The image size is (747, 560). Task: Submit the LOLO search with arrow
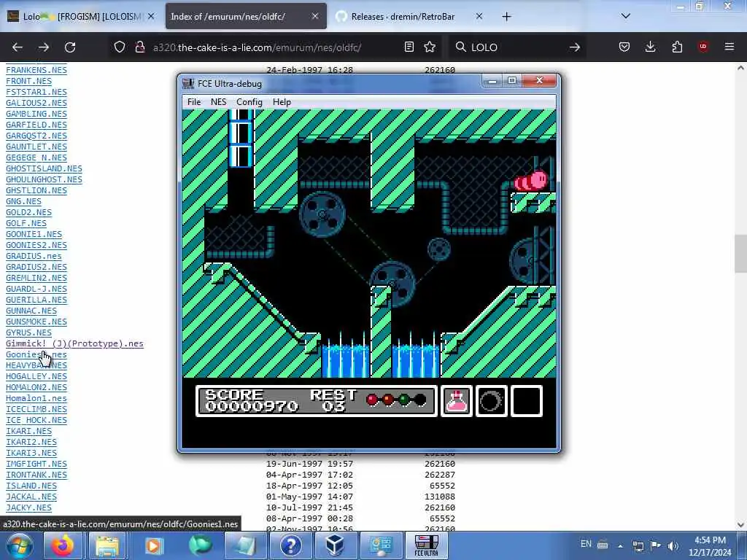coord(575,47)
